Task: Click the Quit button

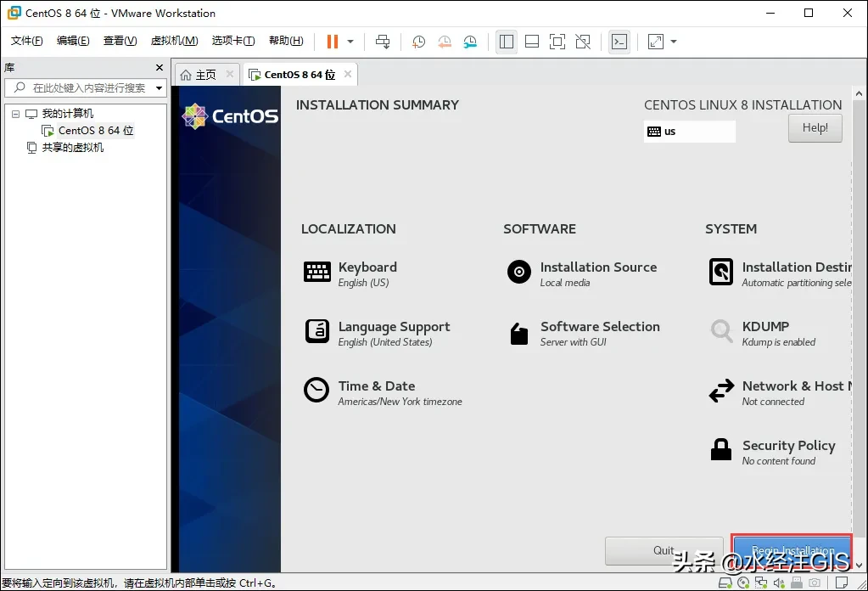Action: [664, 550]
